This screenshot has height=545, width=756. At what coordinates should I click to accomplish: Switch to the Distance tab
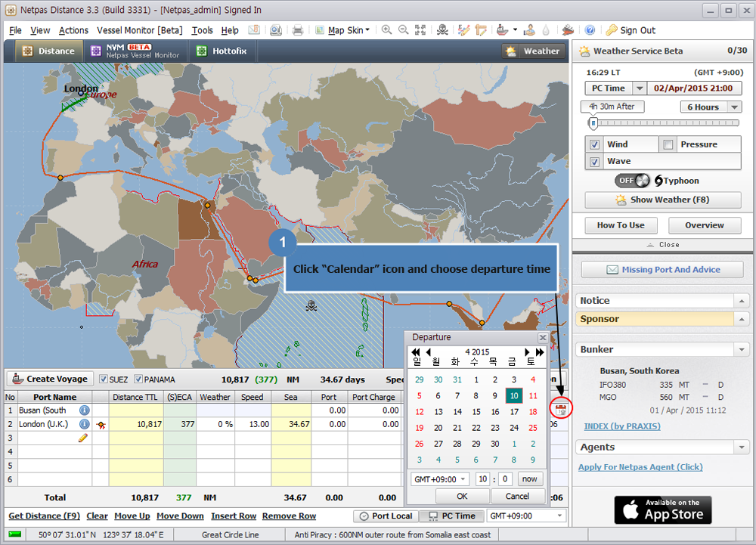click(x=48, y=51)
